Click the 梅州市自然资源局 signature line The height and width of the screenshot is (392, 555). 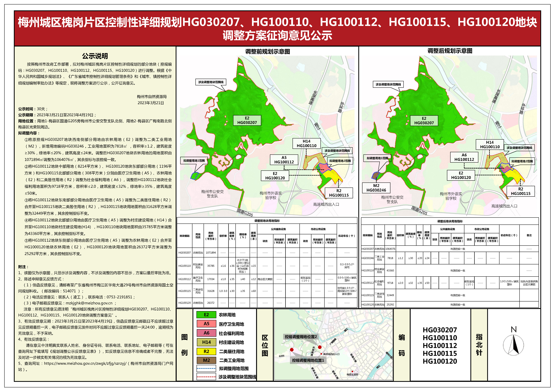pos(152,96)
